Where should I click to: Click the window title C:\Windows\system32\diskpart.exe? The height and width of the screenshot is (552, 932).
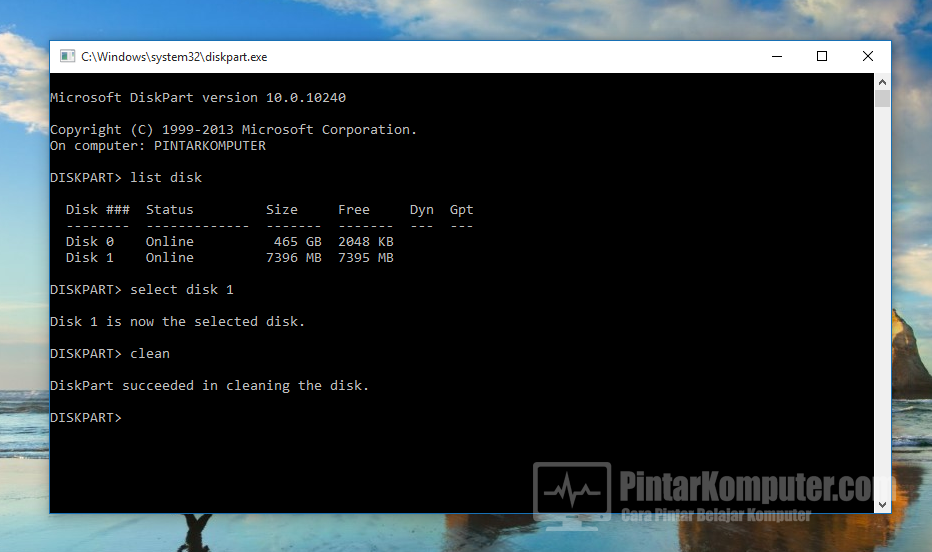[174, 57]
